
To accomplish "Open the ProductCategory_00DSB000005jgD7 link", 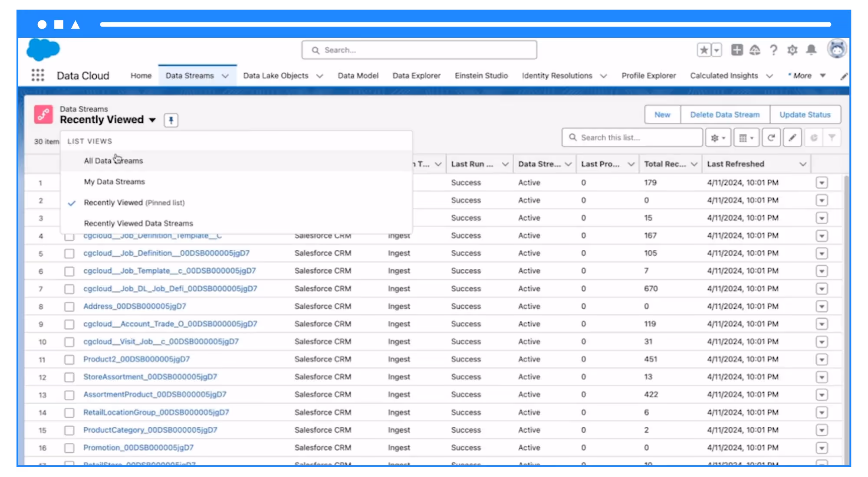I will (x=150, y=430).
